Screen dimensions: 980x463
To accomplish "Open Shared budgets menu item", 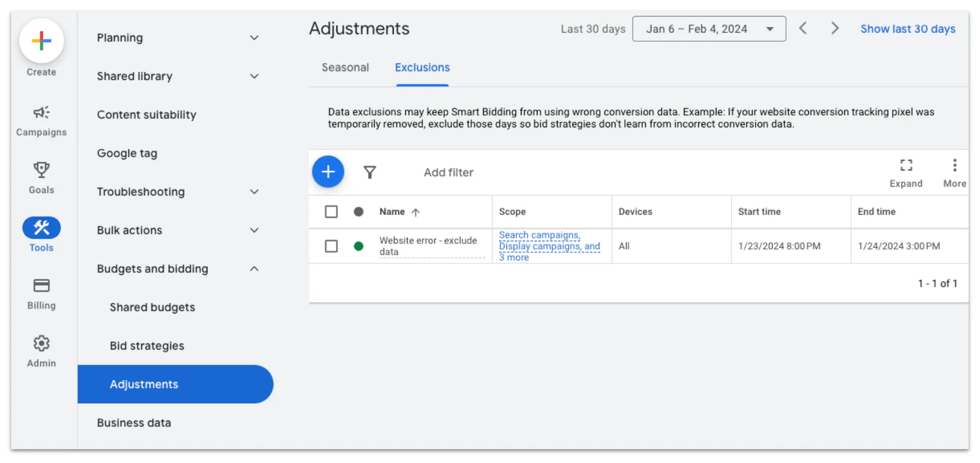I will coord(152,307).
